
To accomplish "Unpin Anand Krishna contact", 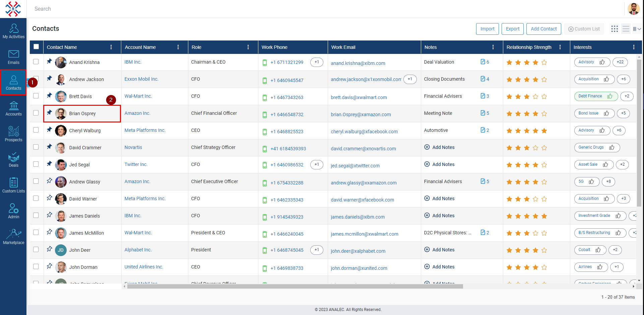I will (49, 61).
